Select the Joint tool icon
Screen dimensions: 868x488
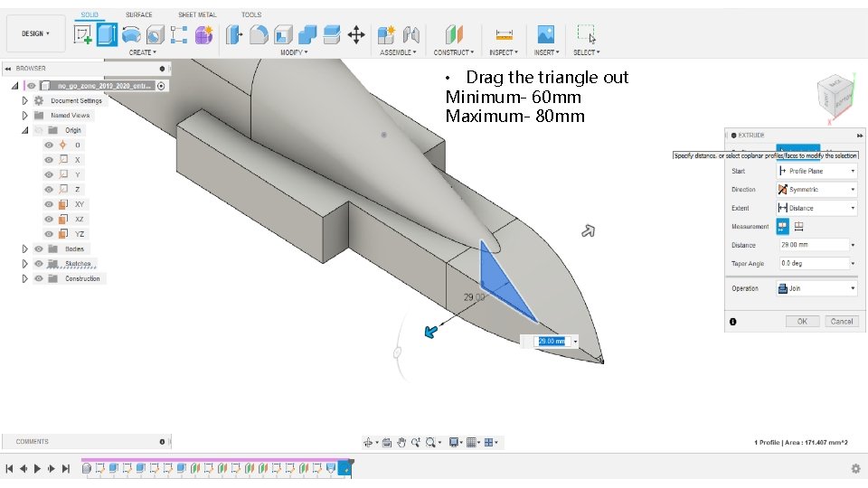click(x=410, y=35)
